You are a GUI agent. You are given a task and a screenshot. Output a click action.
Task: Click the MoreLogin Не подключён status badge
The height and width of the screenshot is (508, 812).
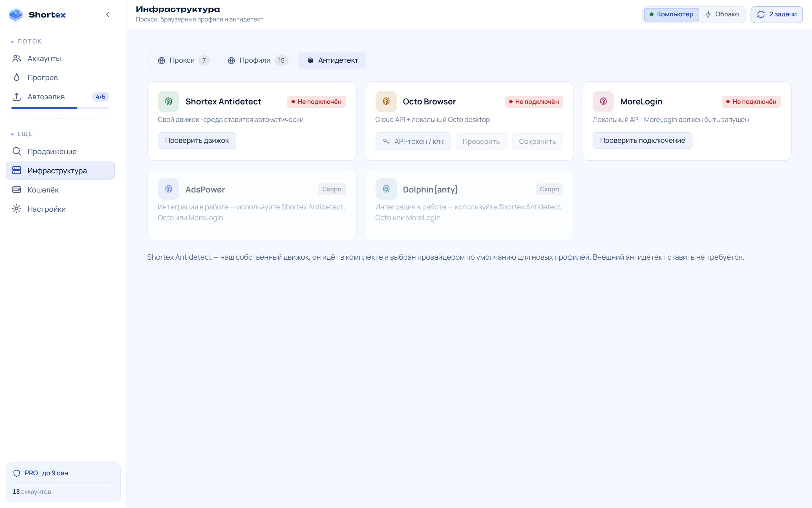(x=751, y=102)
